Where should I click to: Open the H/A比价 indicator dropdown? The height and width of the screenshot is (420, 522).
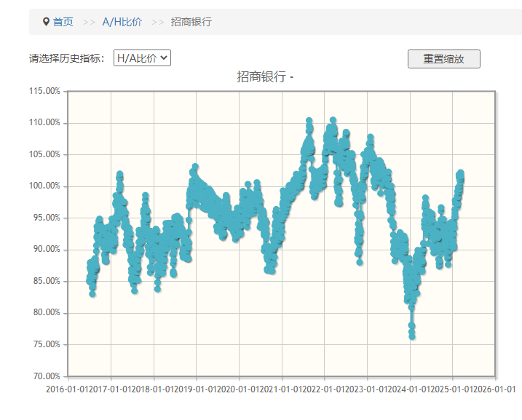(142, 58)
